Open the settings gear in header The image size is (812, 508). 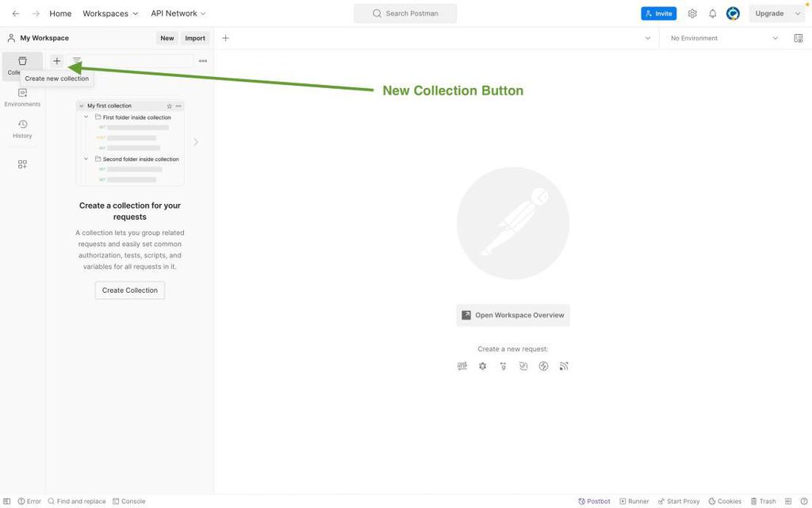pyautogui.click(x=692, y=13)
